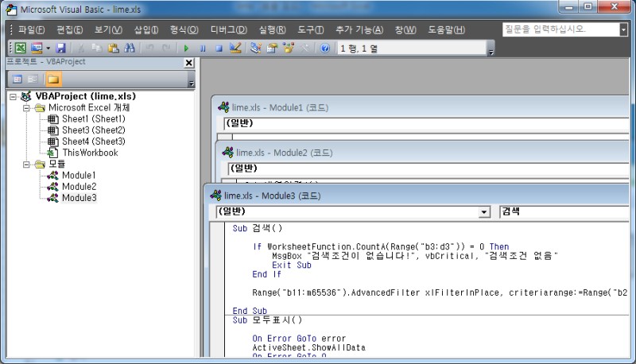Click the 'ActiveSheet.ShowAllData' code line
Screen dimensions: 636x364
308,348
